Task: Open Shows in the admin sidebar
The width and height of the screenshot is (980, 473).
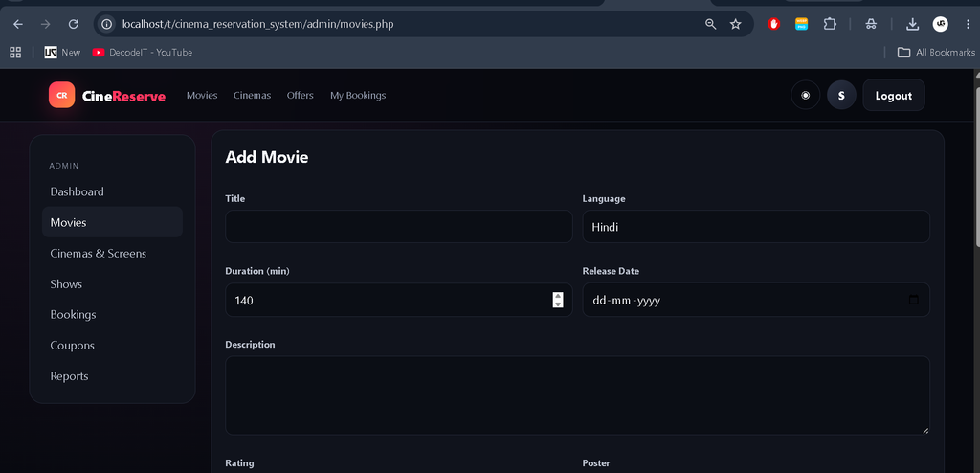Action: [113, 284]
